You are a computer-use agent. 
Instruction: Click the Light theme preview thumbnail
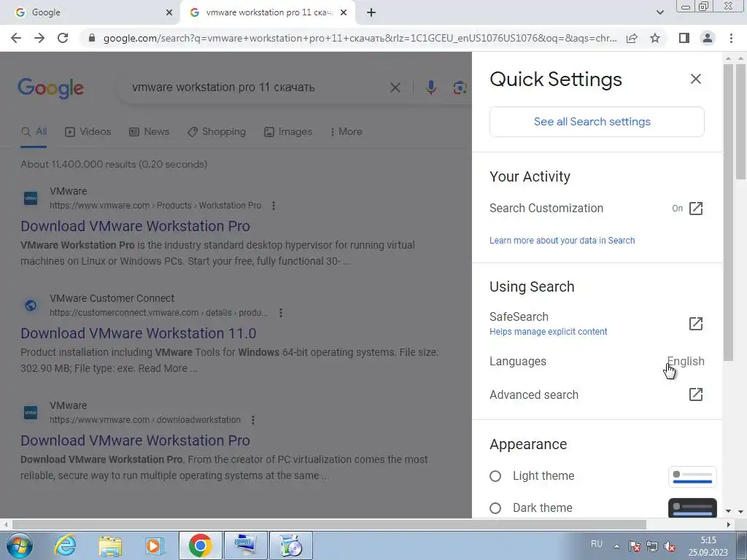(692, 477)
